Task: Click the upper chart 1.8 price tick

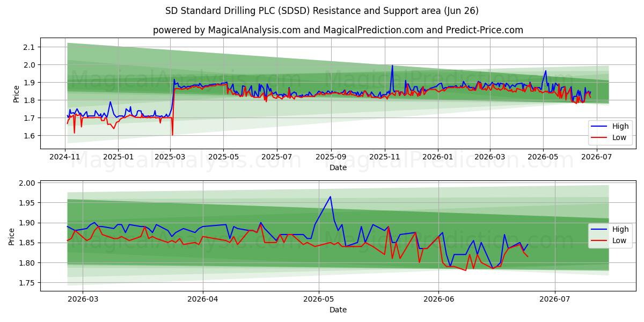Action: (30, 100)
